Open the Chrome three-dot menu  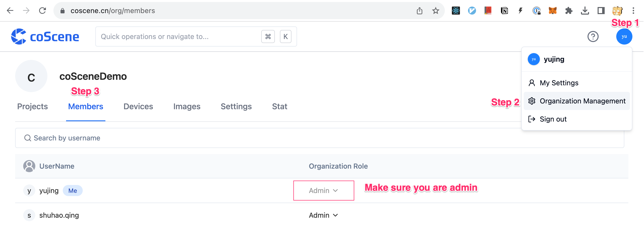tap(633, 11)
